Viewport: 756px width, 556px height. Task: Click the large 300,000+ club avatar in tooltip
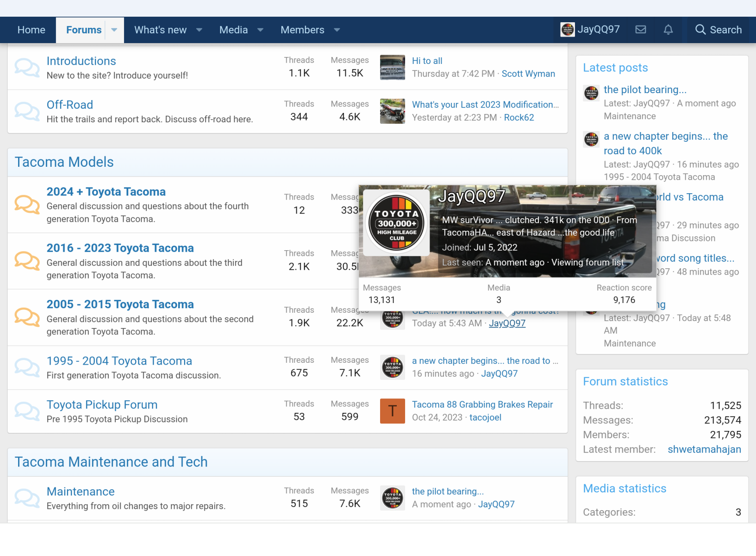(396, 223)
